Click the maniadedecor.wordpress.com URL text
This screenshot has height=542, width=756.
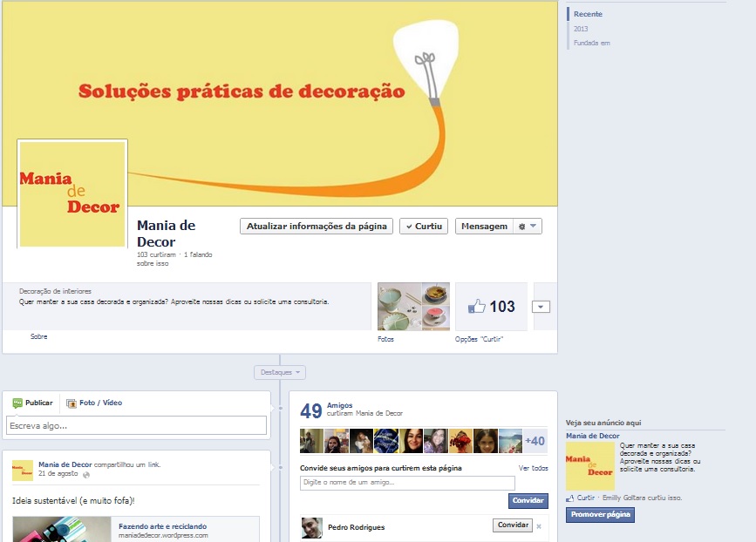click(163, 535)
